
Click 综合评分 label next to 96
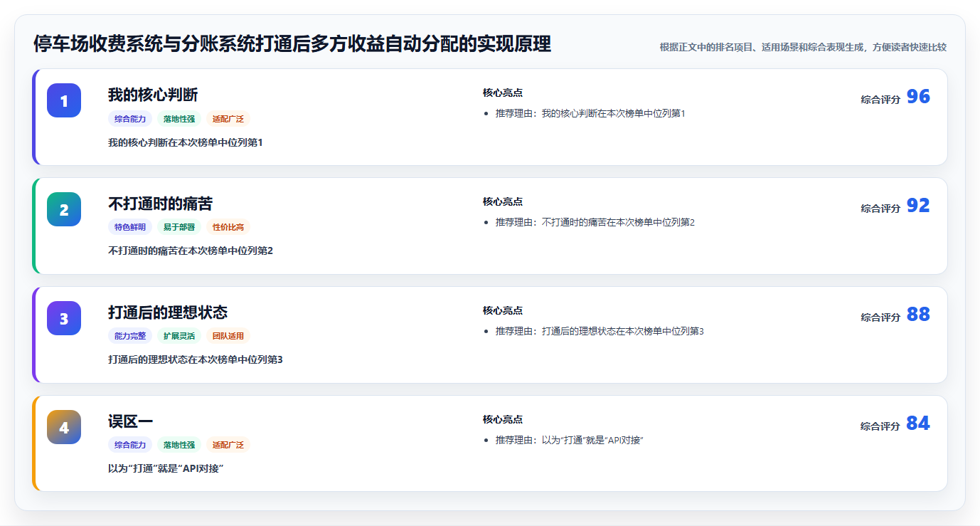pyautogui.click(x=880, y=100)
